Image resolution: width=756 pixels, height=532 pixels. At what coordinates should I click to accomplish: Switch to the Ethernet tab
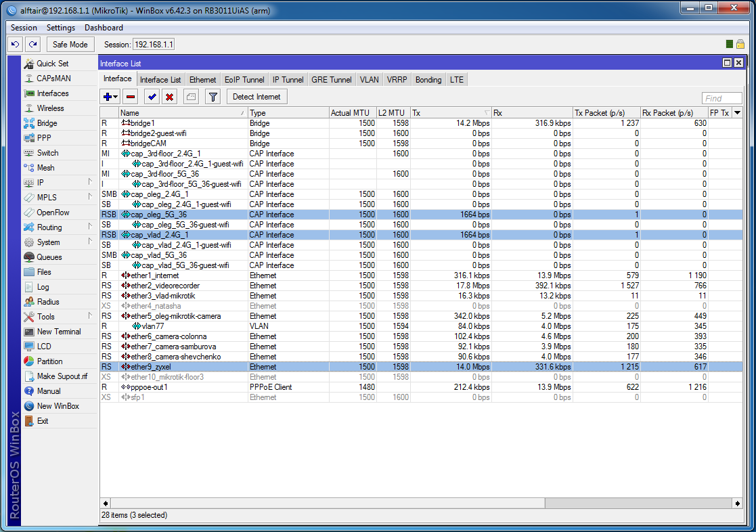pos(203,80)
